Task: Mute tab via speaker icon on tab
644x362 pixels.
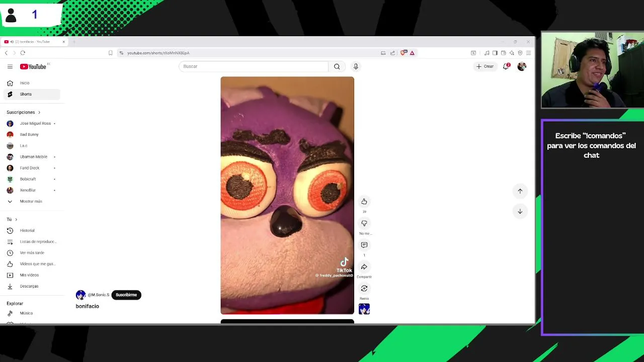Action: [12, 42]
